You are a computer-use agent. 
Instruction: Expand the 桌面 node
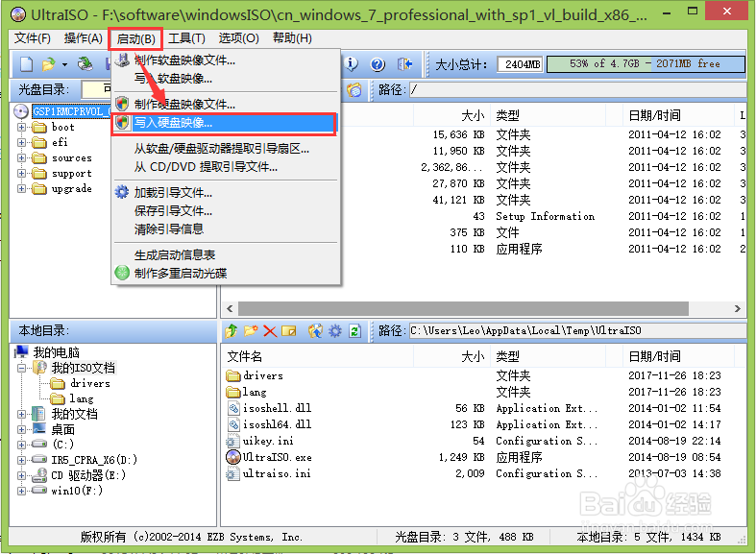pos(21,430)
